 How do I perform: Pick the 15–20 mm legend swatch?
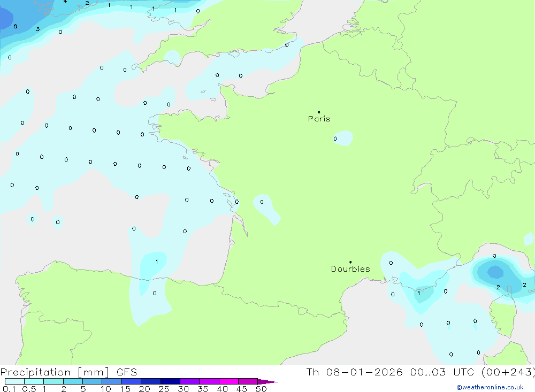(x=132, y=381)
